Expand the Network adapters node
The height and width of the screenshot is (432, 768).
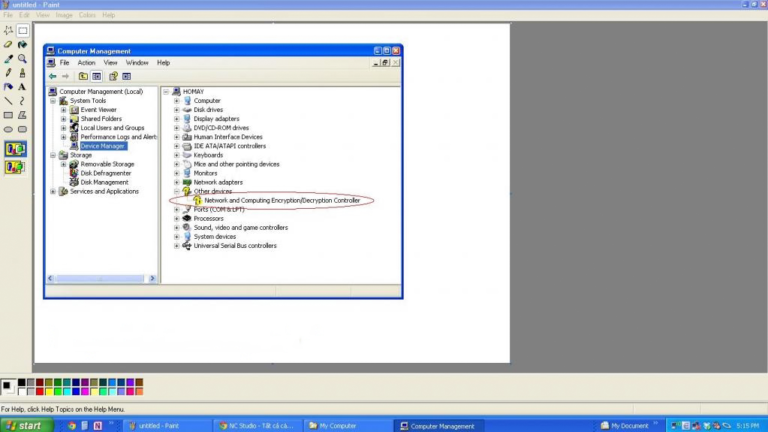pos(177,182)
